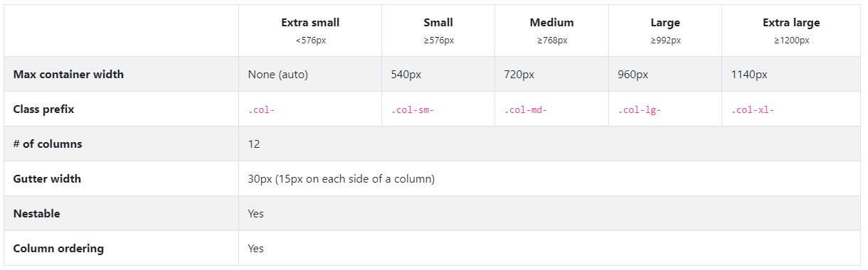Select the .col-sm- class prefix code

[413, 110]
